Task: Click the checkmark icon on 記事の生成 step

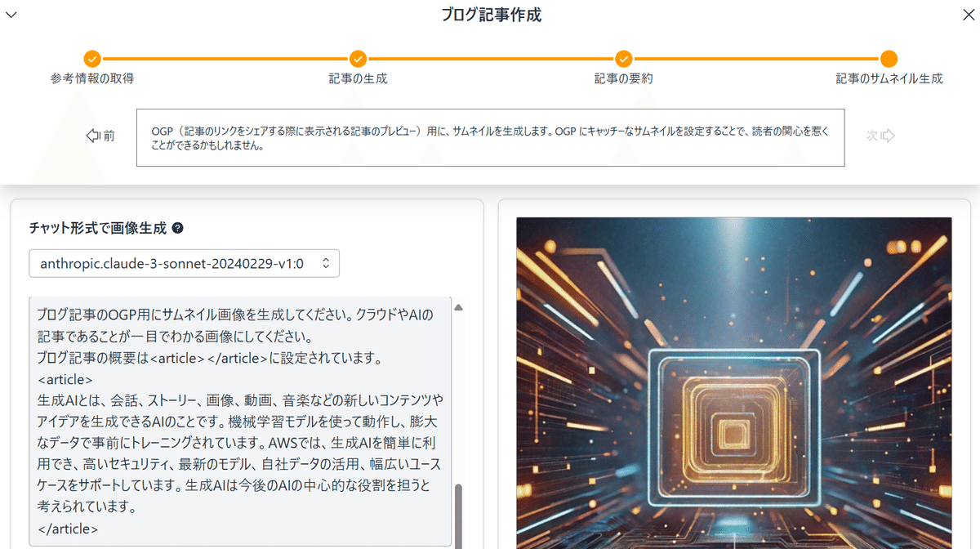Action: (x=358, y=59)
